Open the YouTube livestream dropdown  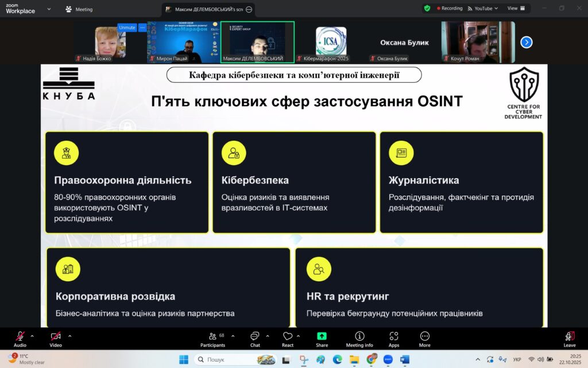(483, 9)
